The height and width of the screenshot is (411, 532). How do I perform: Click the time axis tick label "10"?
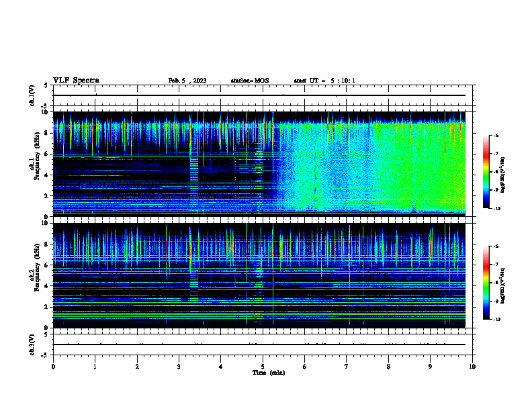click(472, 367)
